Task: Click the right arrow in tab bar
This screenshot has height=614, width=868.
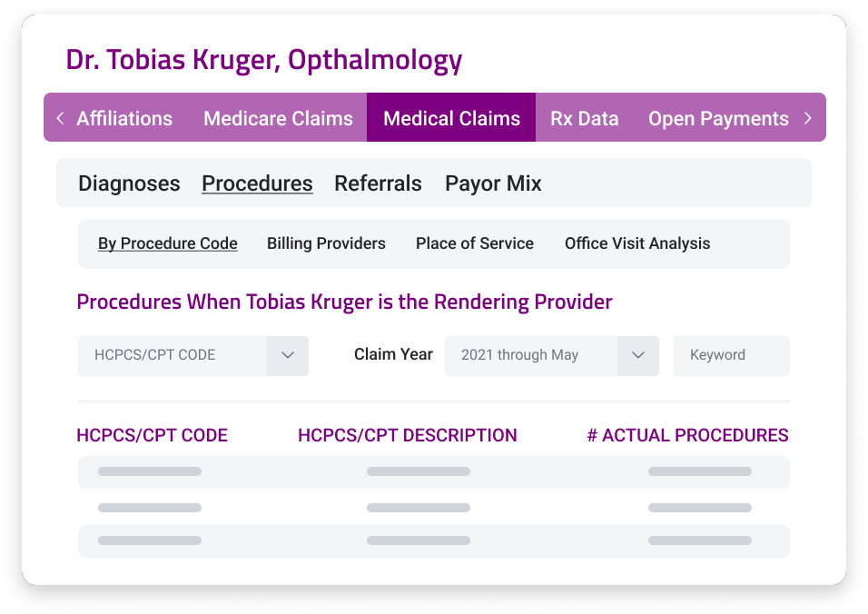Action: point(807,118)
